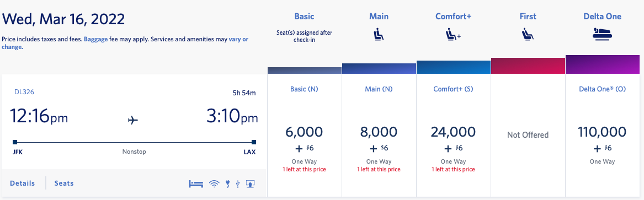Image resolution: width=644 pixels, height=200 pixels.
Task: Click the personal video screen icon
Action: [x=250, y=183]
